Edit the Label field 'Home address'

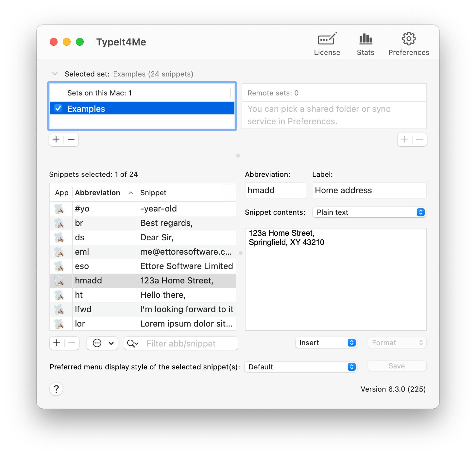pos(369,190)
